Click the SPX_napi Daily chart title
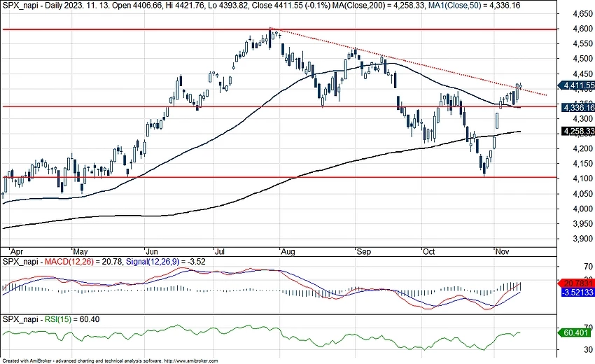 [x=42, y=5]
